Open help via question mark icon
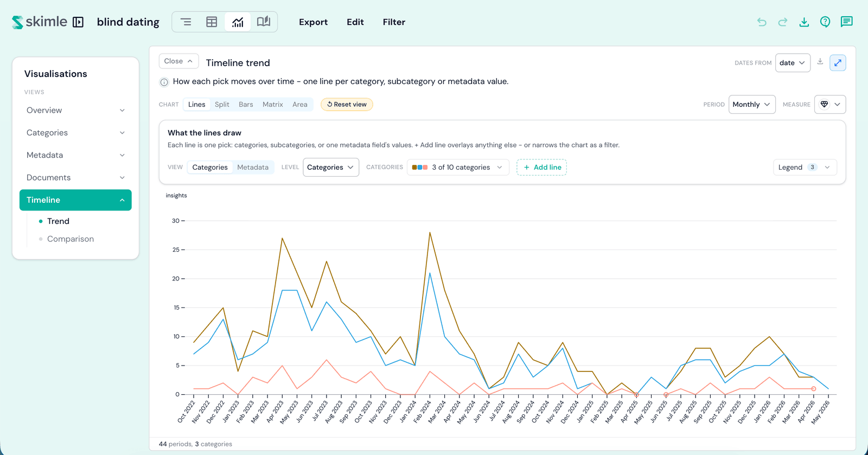 825,22
